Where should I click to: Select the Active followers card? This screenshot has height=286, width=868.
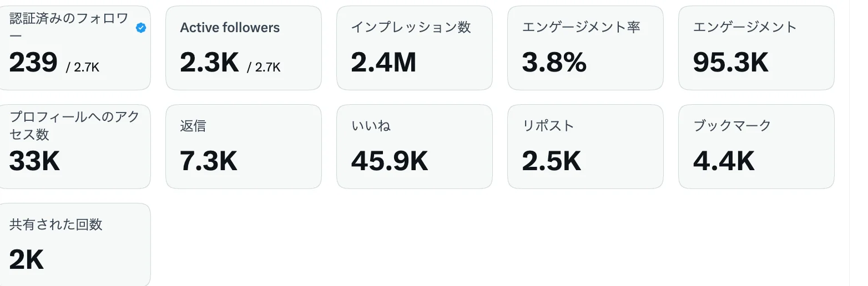pyautogui.click(x=244, y=48)
